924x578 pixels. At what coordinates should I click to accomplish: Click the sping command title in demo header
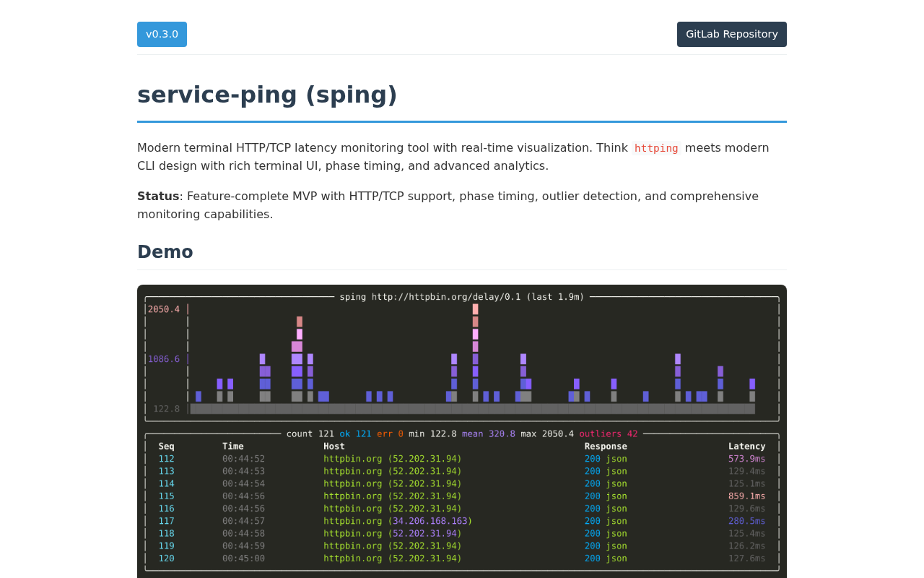(462, 296)
